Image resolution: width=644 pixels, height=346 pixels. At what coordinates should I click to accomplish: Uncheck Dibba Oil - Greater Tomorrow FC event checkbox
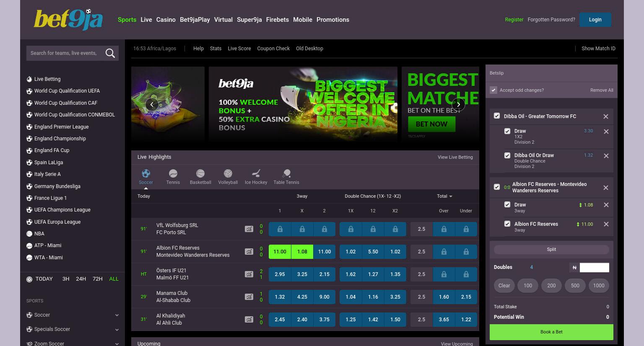(497, 116)
